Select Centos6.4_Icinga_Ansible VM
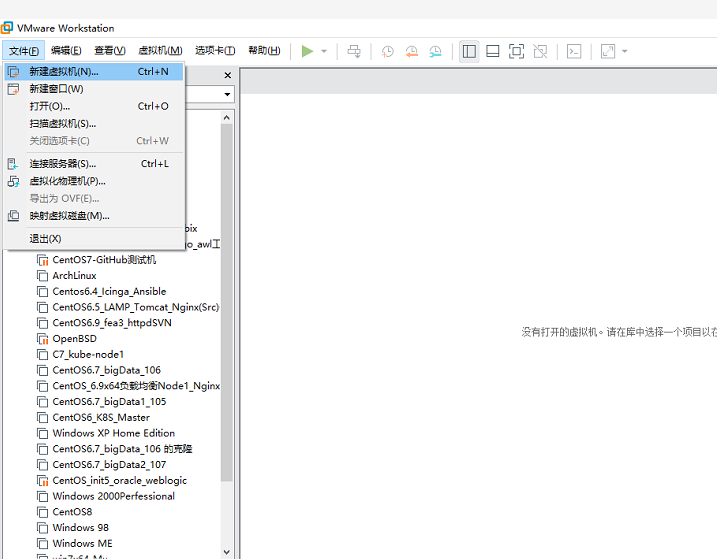 click(x=109, y=291)
